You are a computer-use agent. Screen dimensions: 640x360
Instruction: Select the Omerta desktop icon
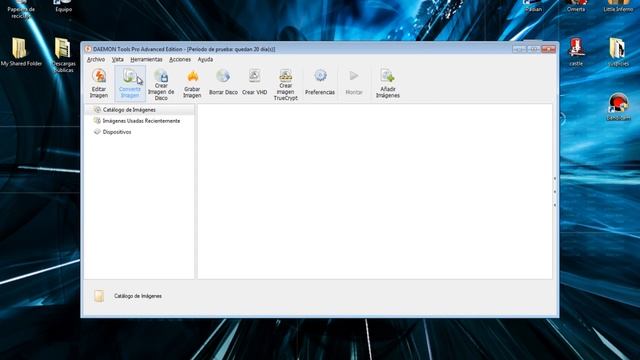pyautogui.click(x=576, y=6)
